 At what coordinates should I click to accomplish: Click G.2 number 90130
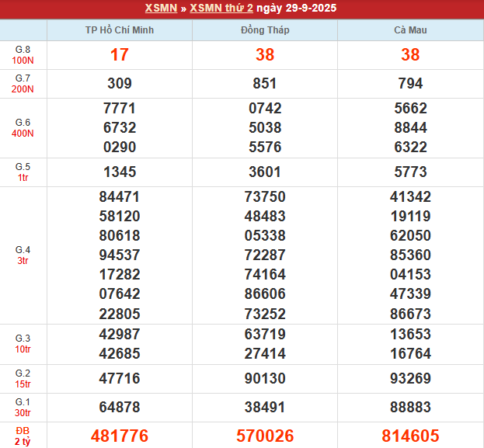point(265,378)
